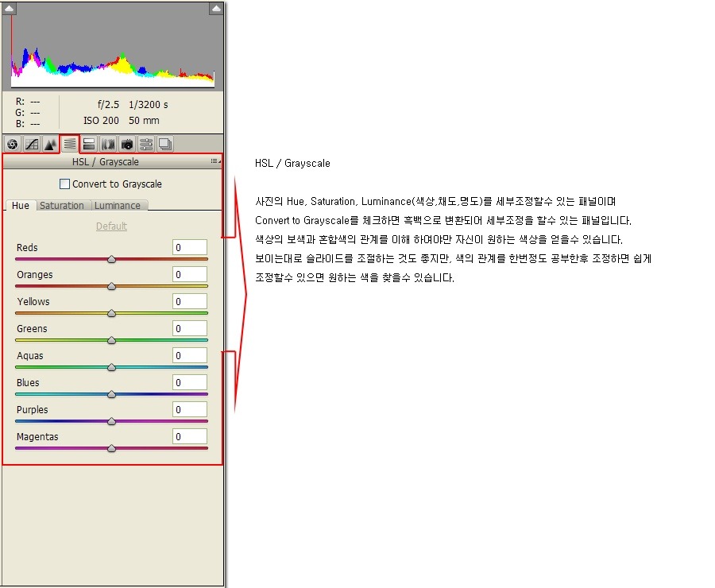The height and width of the screenshot is (588, 715).
Task: Click the Purples hue slider handle
Action: pyautogui.click(x=111, y=421)
